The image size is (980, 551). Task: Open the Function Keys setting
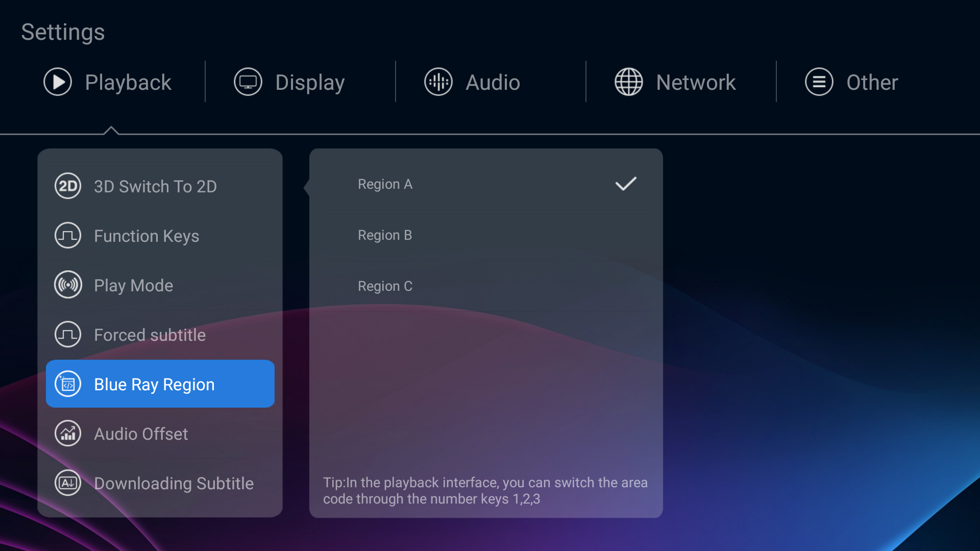146,236
